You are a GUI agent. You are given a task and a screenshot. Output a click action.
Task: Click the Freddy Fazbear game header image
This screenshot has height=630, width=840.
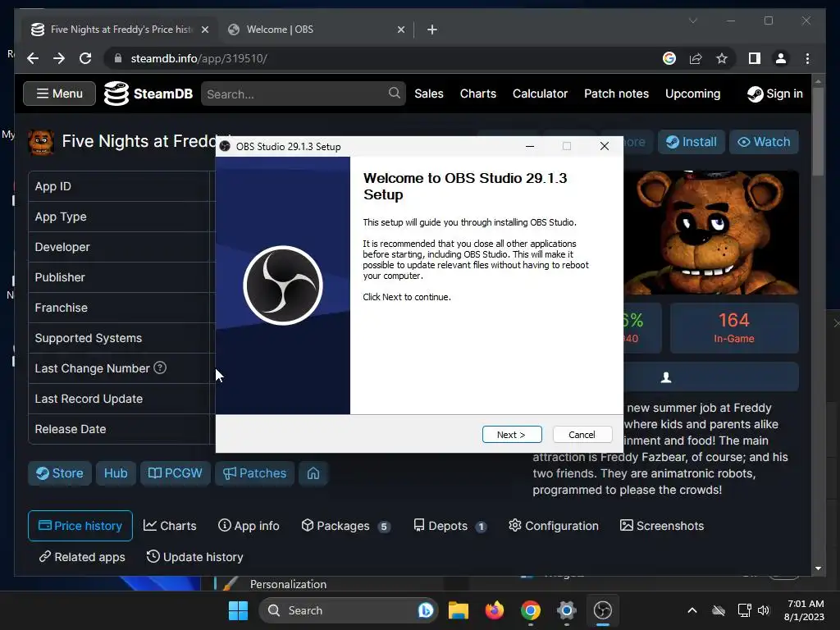coord(711,232)
